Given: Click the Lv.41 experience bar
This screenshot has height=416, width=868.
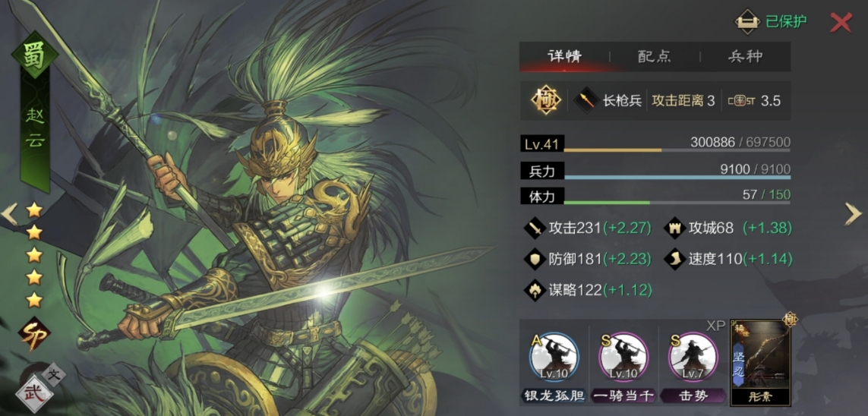Looking at the screenshot, I should tap(655, 143).
